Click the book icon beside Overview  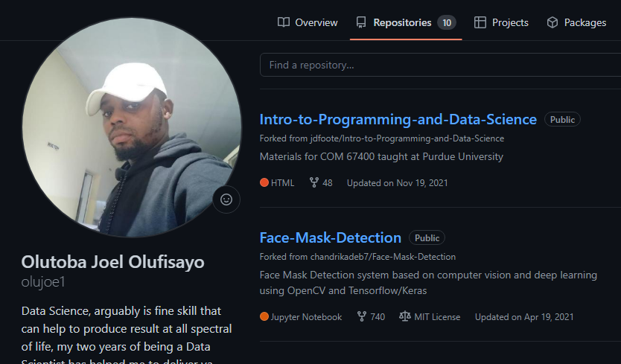point(284,22)
